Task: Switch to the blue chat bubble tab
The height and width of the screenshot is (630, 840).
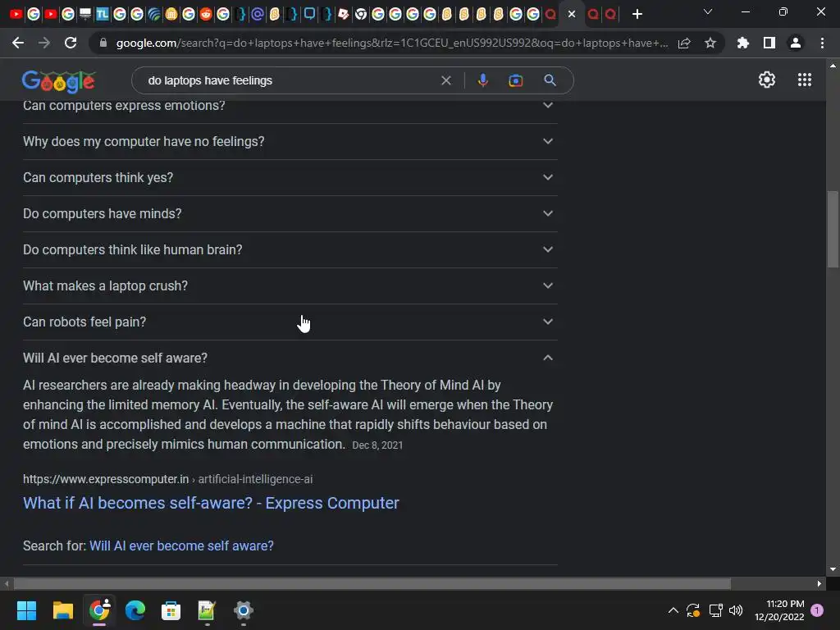Action: point(309,15)
